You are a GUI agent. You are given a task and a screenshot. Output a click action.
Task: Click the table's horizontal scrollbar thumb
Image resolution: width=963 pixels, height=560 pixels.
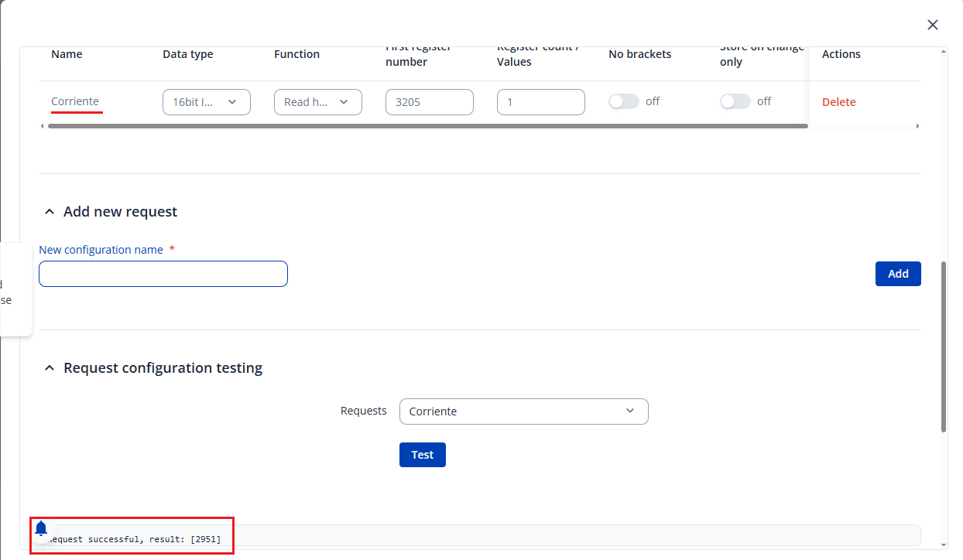(427, 126)
